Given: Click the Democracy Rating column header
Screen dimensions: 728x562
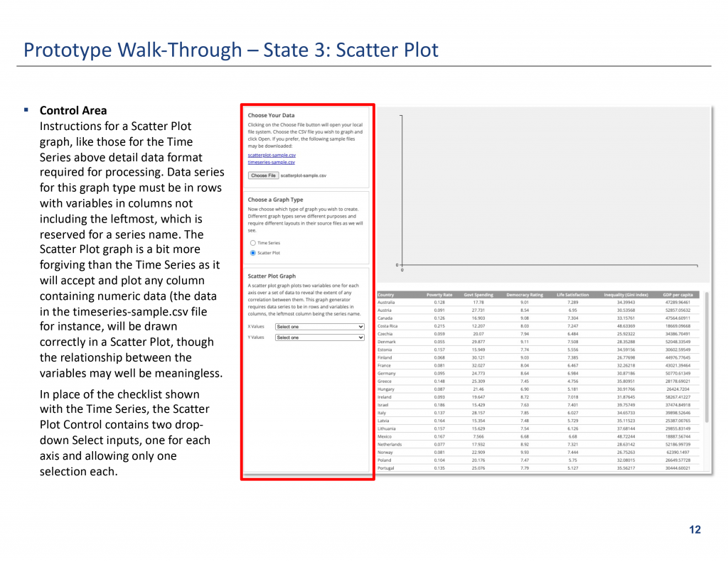Looking at the screenshot, I should click(x=524, y=295).
